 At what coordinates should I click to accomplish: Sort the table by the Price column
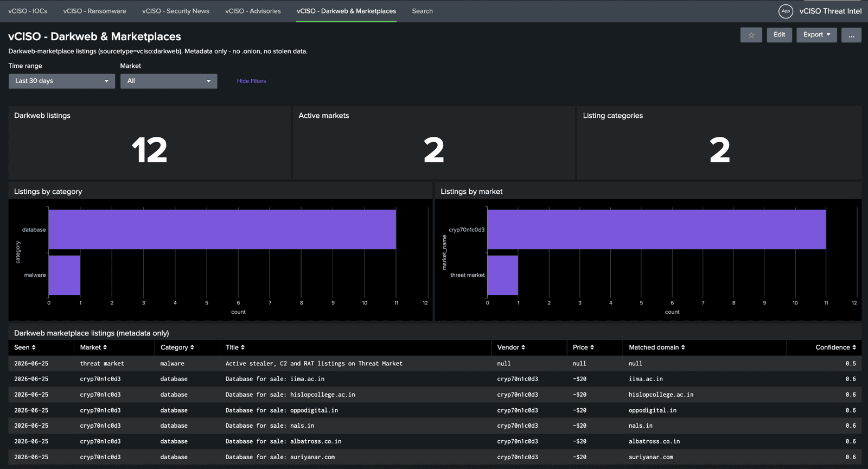click(583, 347)
